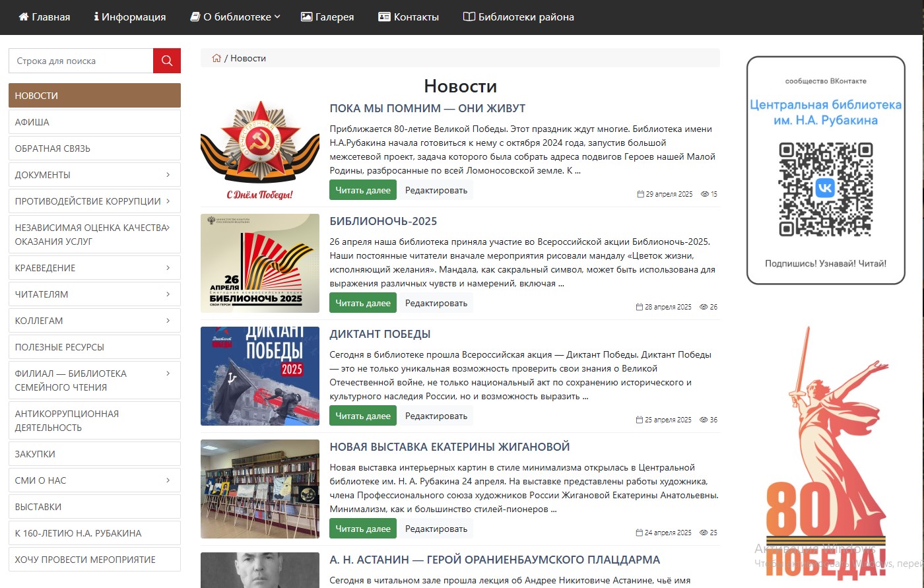Click calendar icon next to 29 апреля 2025
This screenshot has height=588, width=924.
(x=640, y=194)
